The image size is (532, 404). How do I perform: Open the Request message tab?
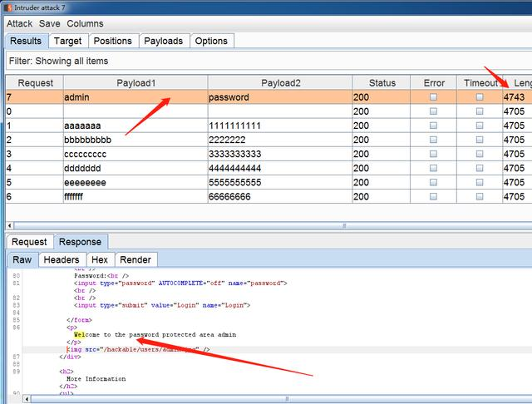coord(29,242)
